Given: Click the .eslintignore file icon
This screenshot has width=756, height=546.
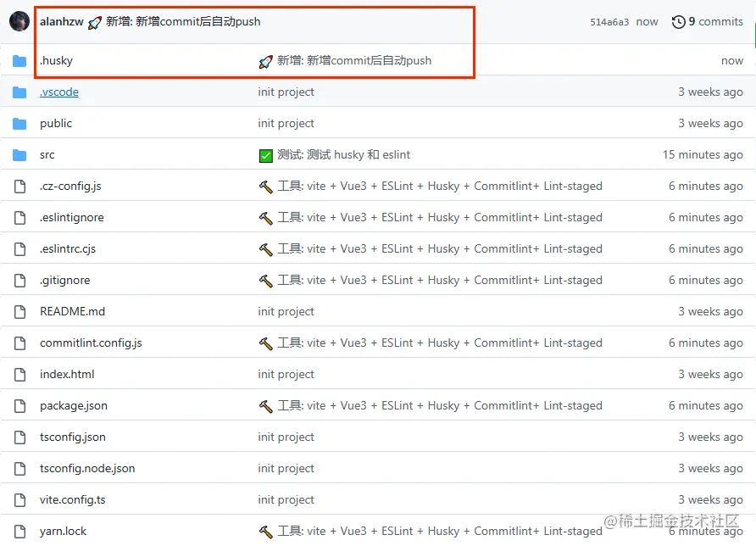Looking at the screenshot, I should pyautogui.click(x=19, y=218).
